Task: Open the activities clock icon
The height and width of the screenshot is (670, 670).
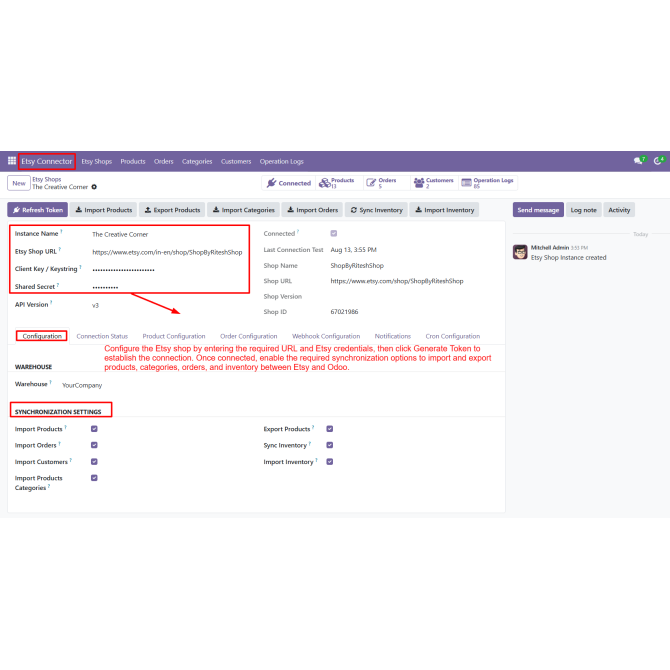Action: [659, 161]
